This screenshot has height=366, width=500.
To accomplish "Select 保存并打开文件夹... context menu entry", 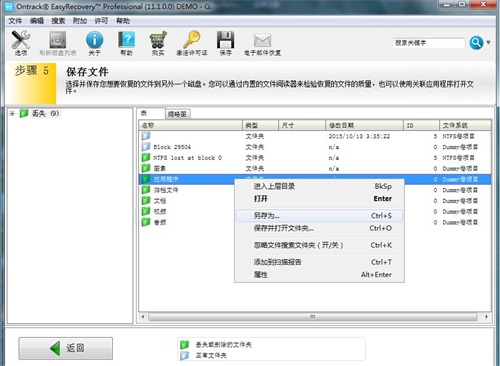I will coord(319,228).
